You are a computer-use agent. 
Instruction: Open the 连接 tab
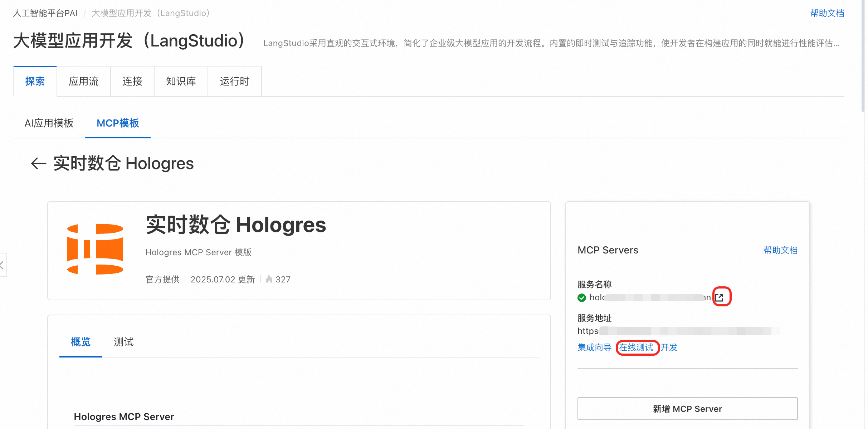(x=132, y=81)
